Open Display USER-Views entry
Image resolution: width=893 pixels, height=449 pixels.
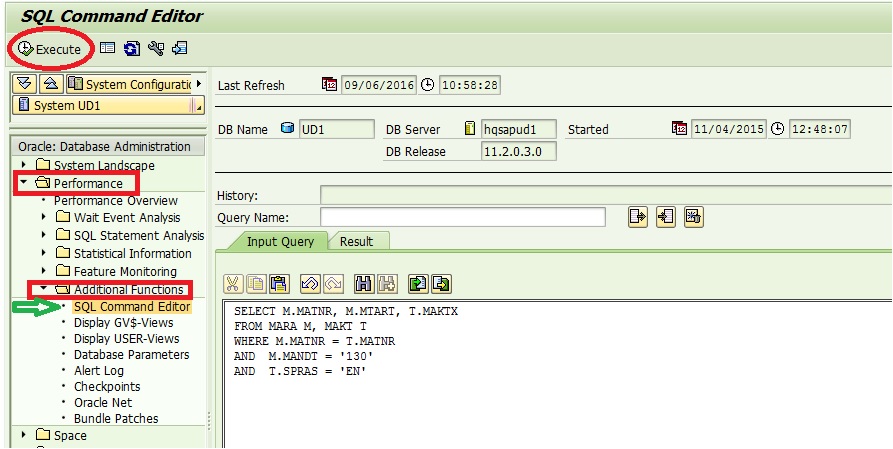click(126, 338)
